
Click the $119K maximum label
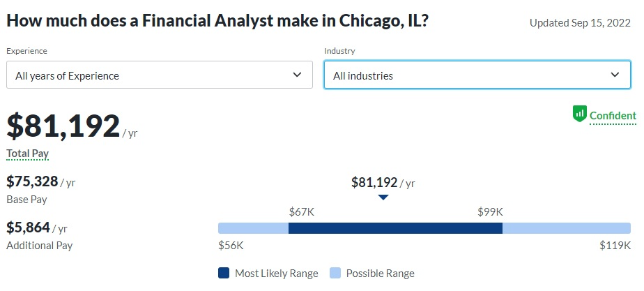coord(615,246)
